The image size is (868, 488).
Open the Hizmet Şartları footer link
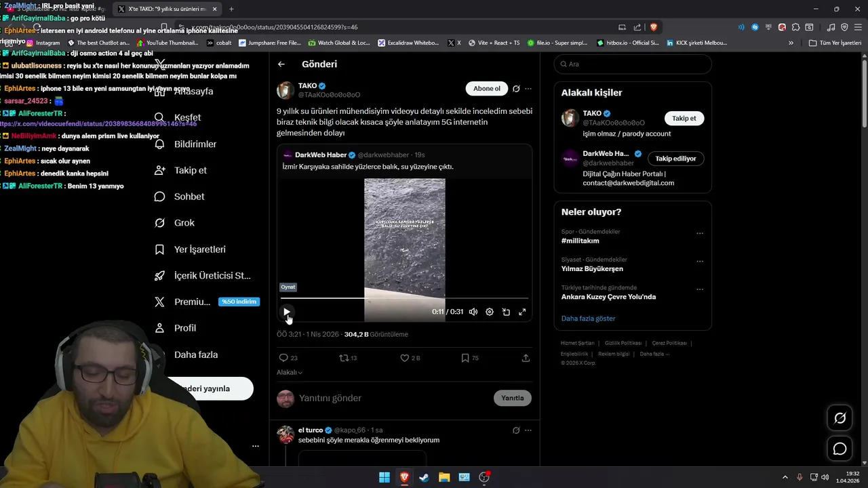tap(577, 343)
